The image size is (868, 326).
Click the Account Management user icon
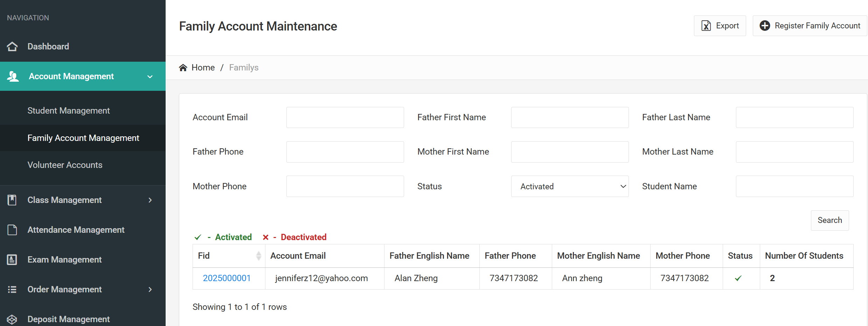point(13,76)
